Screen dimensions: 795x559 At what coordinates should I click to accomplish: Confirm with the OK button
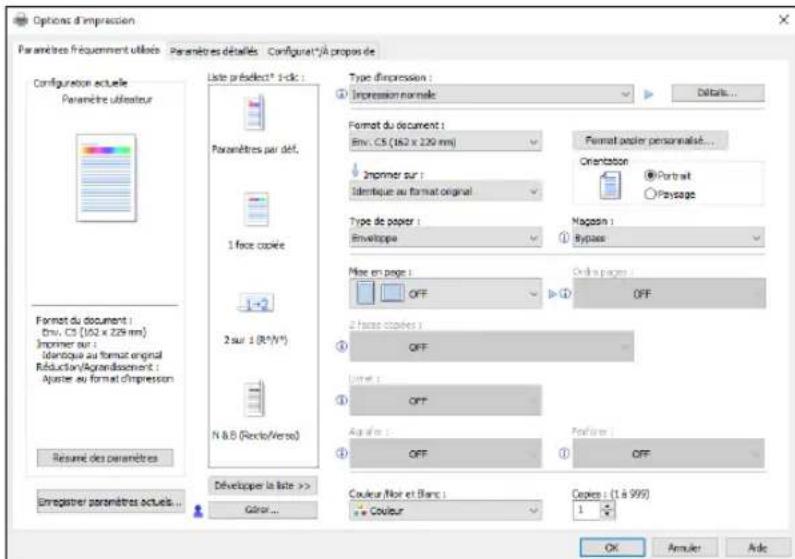612,547
